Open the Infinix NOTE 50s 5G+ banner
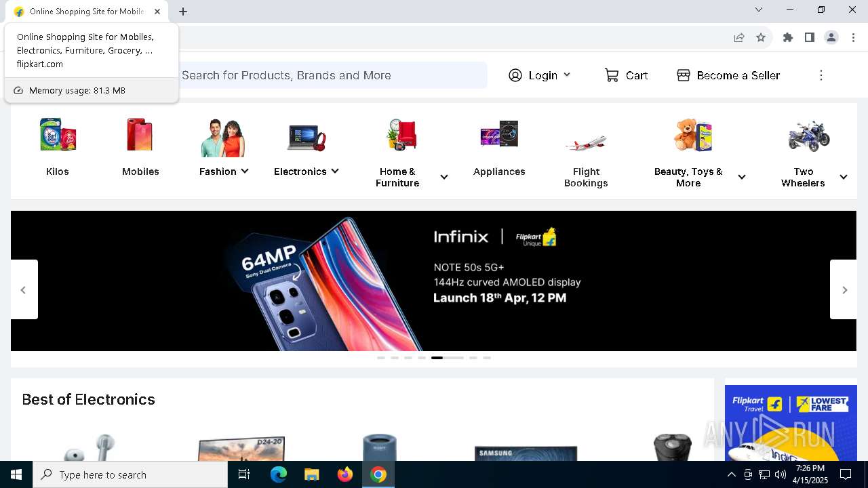The width and height of the screenshot is (868, 488). pyautogui.click(x=434, y=281)
